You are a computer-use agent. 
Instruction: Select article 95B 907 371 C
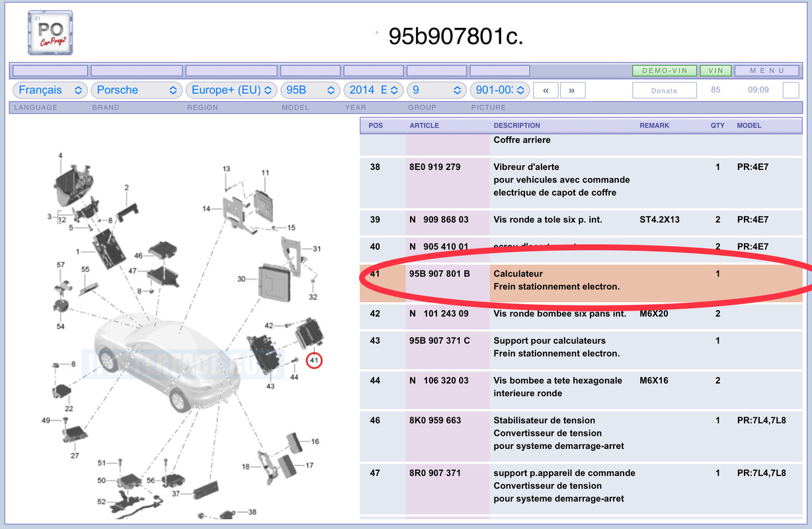440,341
